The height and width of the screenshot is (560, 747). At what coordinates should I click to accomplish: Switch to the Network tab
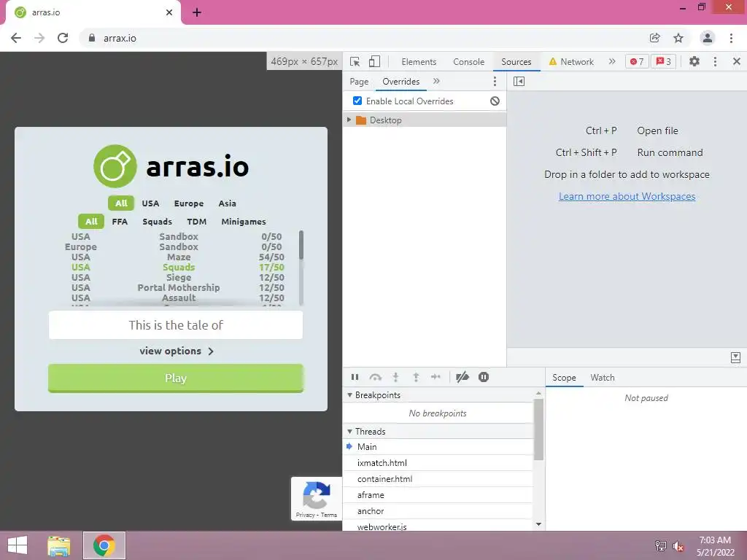pyautogui.click(x=571, y=61)
